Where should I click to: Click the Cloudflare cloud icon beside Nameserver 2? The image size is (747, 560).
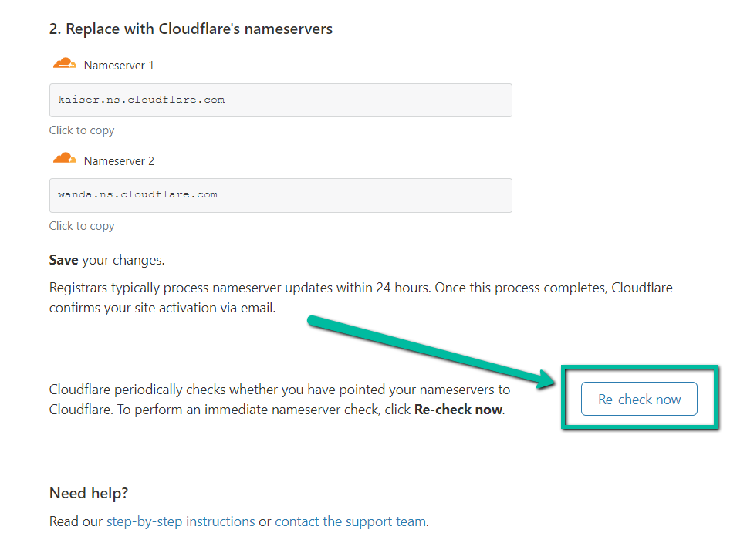click(x=64, y=159)
